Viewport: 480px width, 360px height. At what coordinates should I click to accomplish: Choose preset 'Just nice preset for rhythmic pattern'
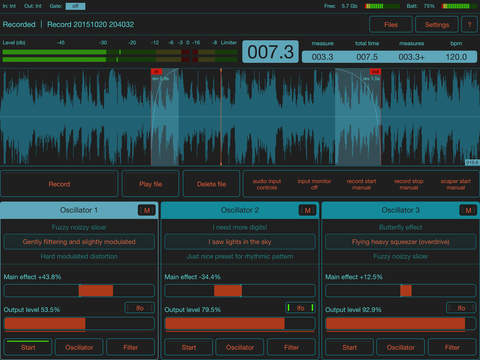click(240, 257)
